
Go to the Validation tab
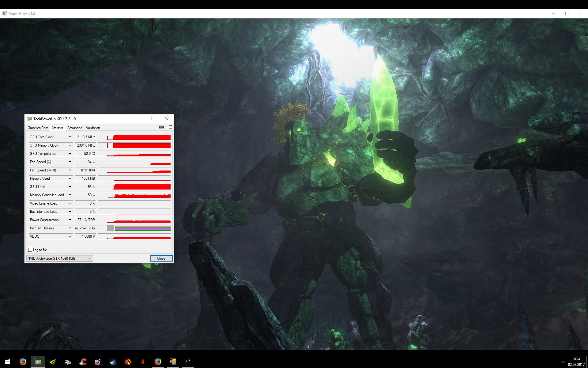(x=93, y=128)
